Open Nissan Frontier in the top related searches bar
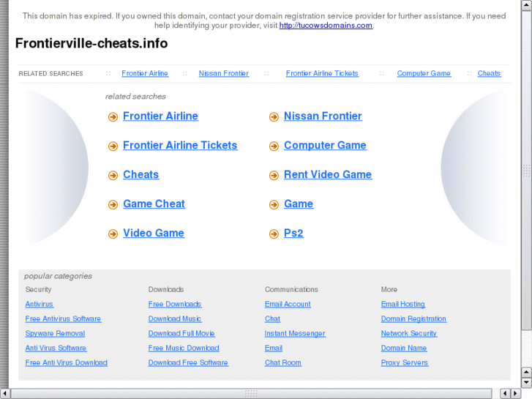Screen dimensions: 532x399 tap(223, 74)
